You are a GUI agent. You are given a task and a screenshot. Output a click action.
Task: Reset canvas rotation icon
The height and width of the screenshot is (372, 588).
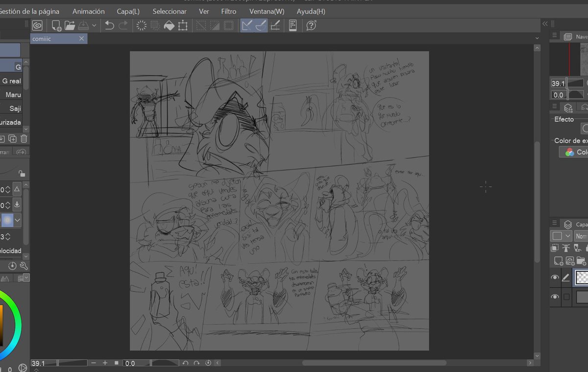(208, 363)
